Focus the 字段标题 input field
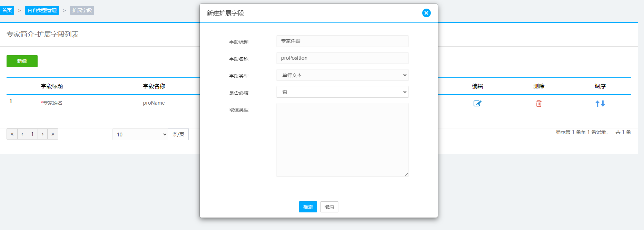The height and width of the screenshot is (230, 644). [342, 41]
